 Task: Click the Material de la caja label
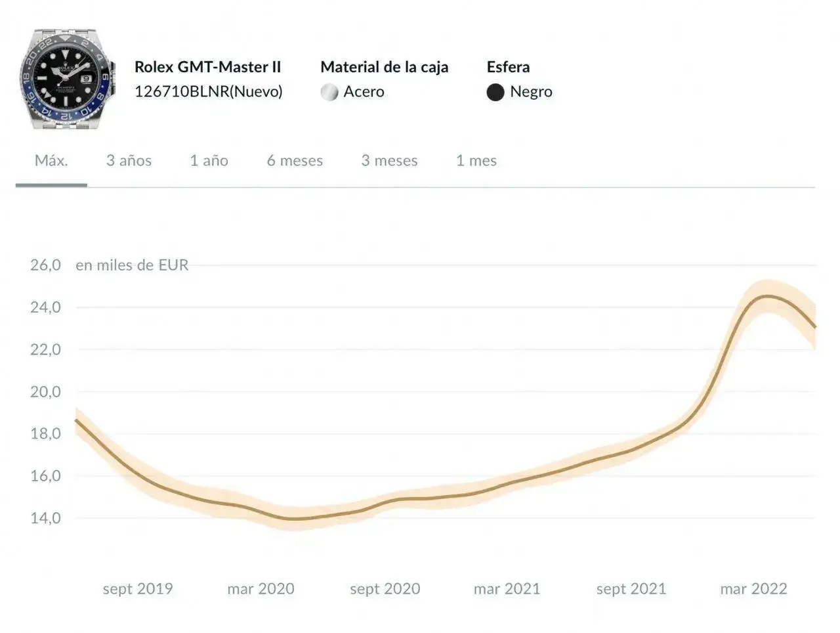pyautogui.click(x=384, y=67)
